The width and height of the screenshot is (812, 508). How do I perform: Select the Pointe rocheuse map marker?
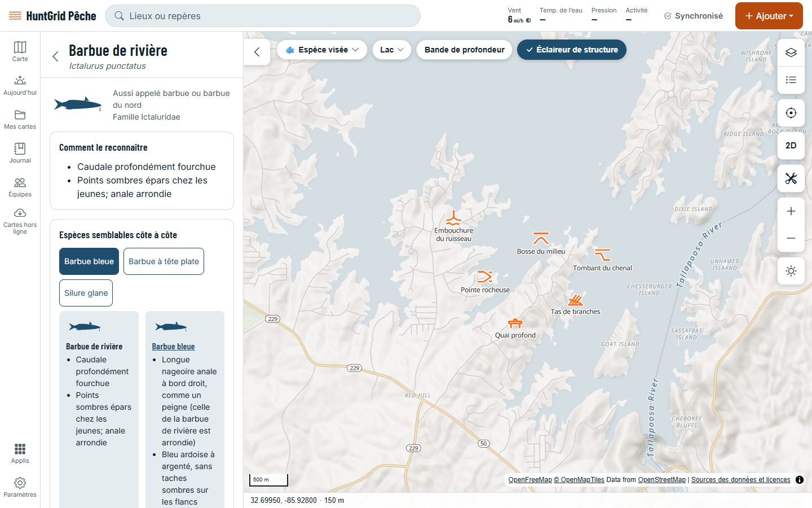point(485,277)
